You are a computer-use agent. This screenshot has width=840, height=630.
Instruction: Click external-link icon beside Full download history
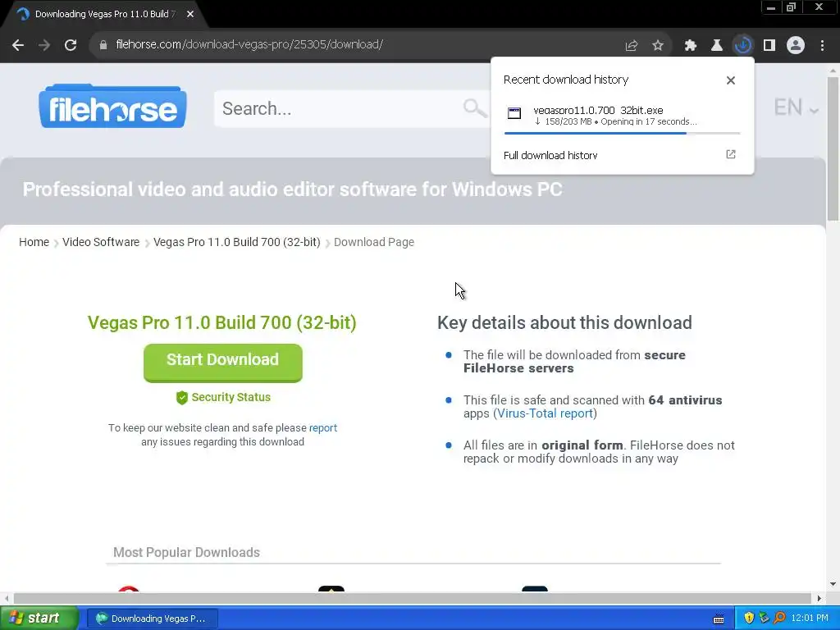click(x=731, y=154)
